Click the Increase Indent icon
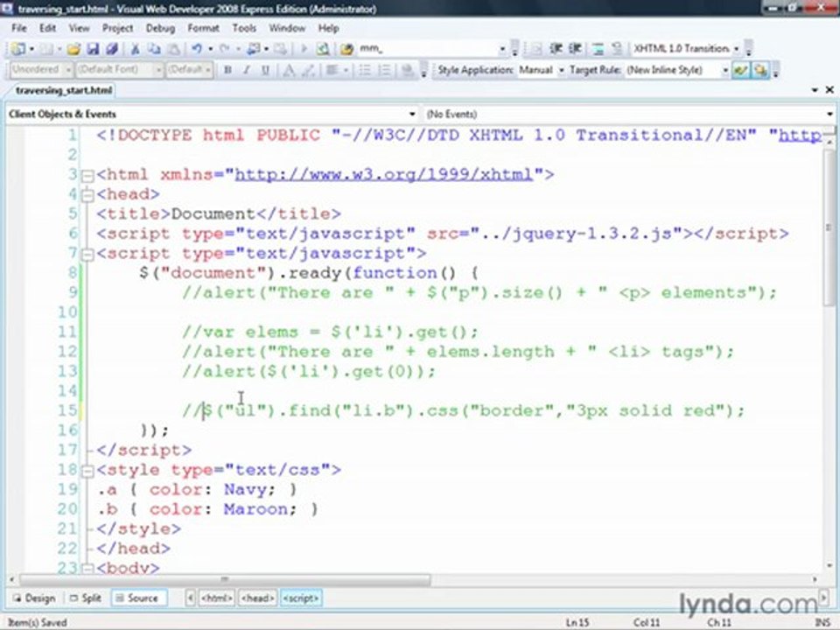The image size is (840, 630). tap(575, 49)
